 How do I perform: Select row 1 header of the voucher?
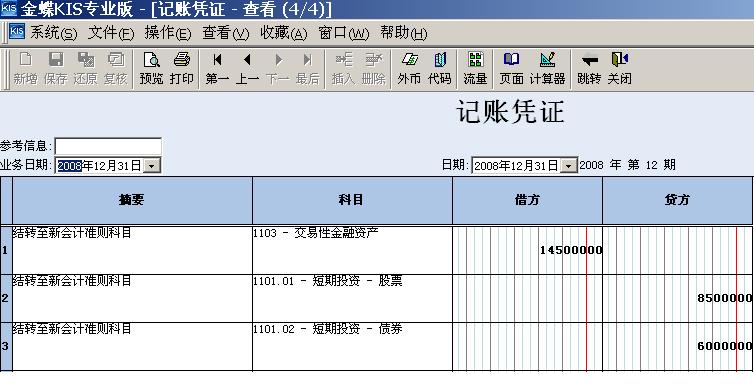[6, 250]
